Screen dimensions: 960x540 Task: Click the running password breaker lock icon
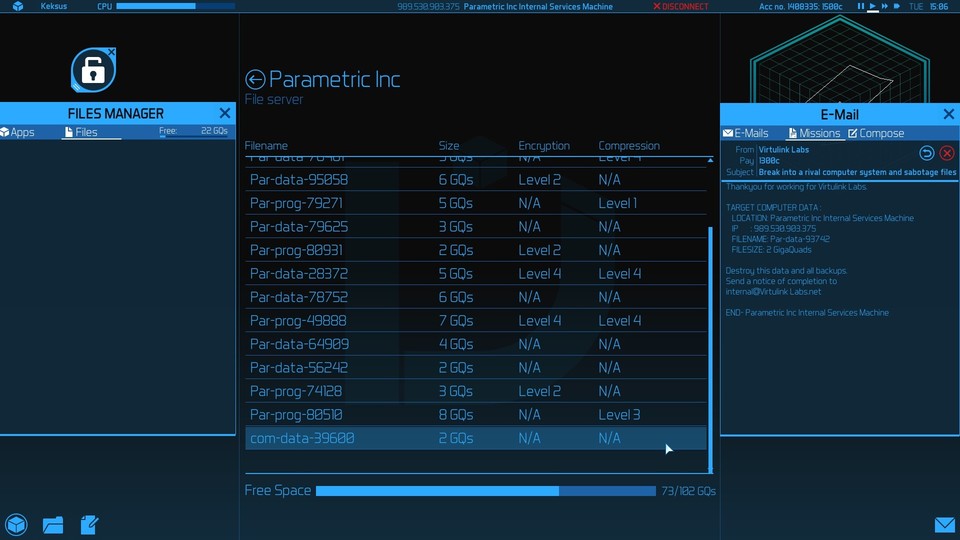93,70
